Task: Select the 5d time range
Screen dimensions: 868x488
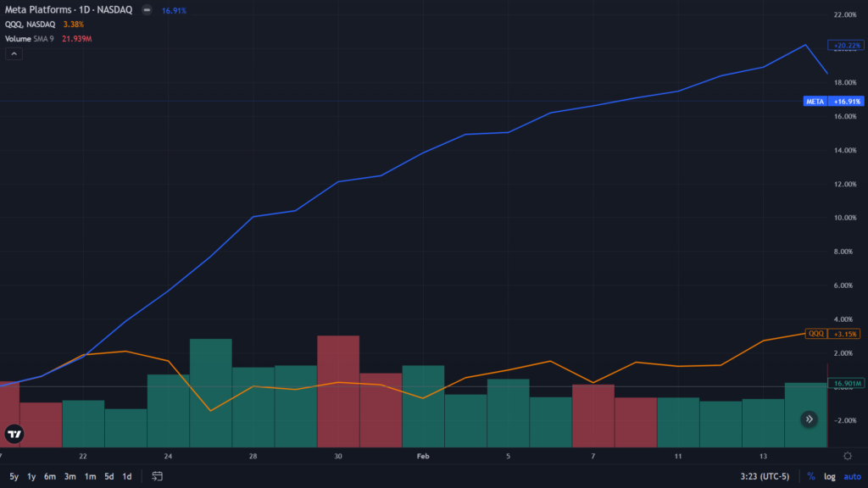Action: coord(109,476)
